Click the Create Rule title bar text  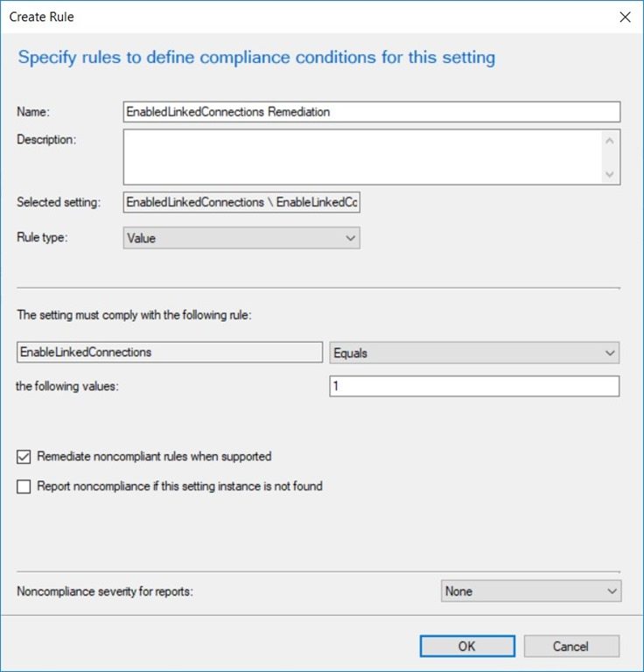click(42, 17)
